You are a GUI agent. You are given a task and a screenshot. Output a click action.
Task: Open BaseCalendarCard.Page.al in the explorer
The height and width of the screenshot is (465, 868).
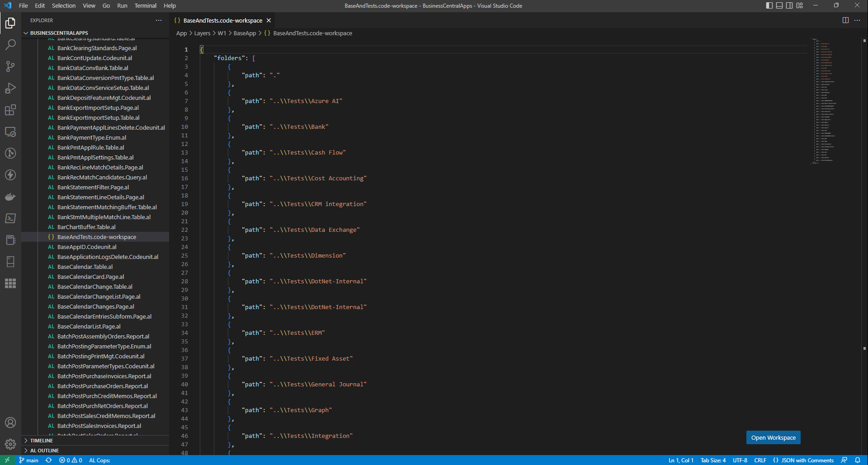(x=90, y=277)
